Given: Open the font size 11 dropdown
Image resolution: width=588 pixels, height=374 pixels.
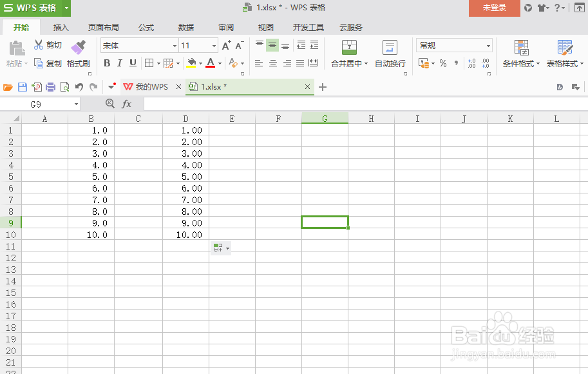Looking at the screenshot, I should click(214, 46).
